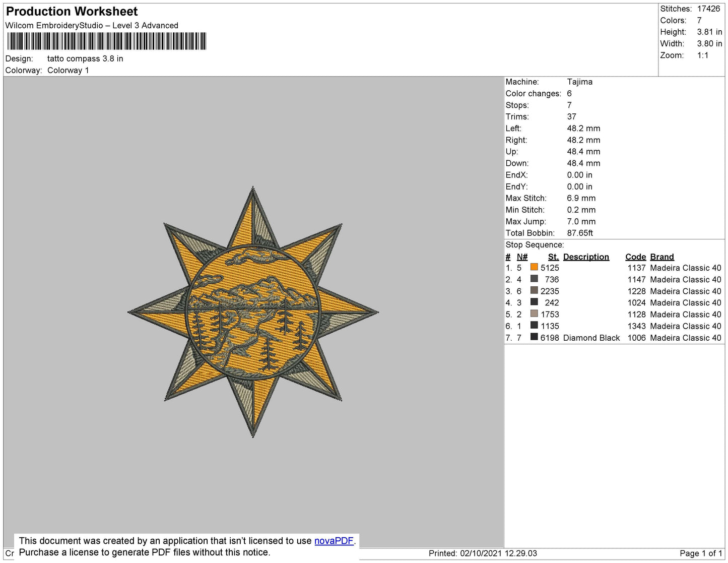
Task: Click the Color changes value 6
Action: (569, 93)
